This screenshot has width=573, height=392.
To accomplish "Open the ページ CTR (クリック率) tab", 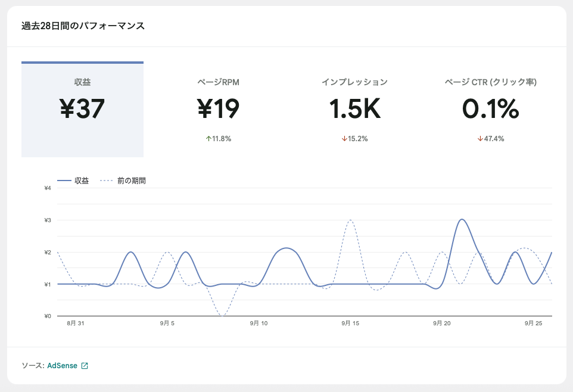I will 490,110.
